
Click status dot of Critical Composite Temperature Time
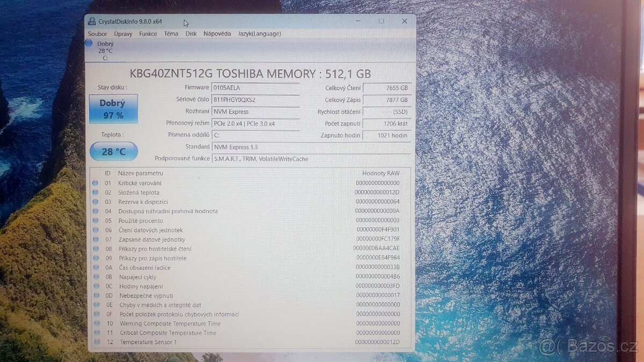click(x=96, y=333)
